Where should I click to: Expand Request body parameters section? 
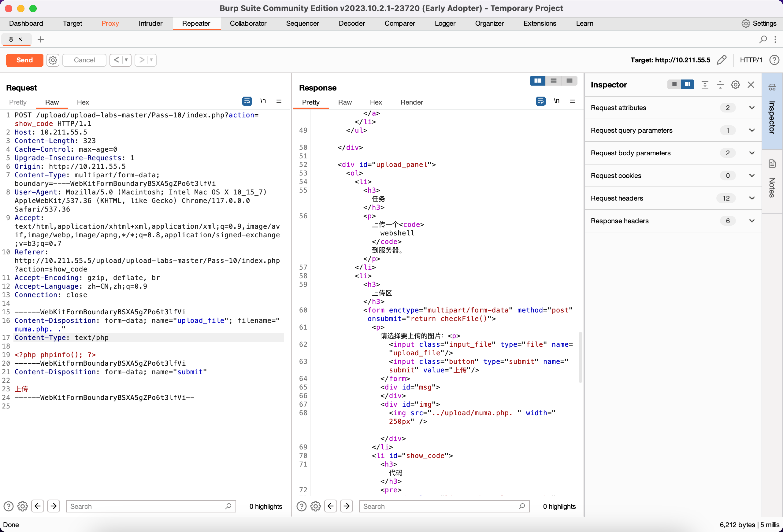pyautogui.click(x=673, y=153)
